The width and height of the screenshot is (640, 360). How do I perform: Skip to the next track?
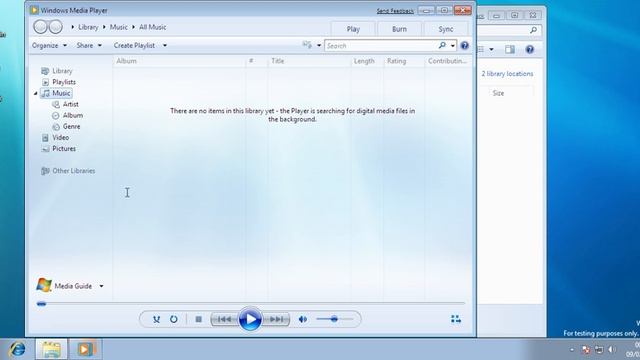coord(276,319)
